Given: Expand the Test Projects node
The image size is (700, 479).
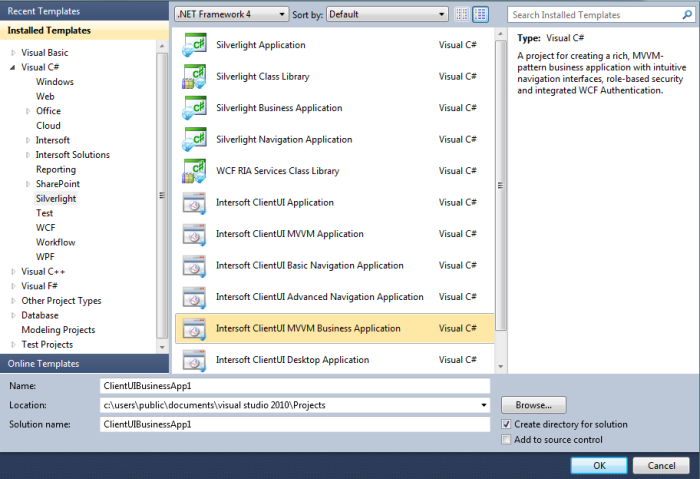Looking at the screenshot, I should (x=13, y=345).
